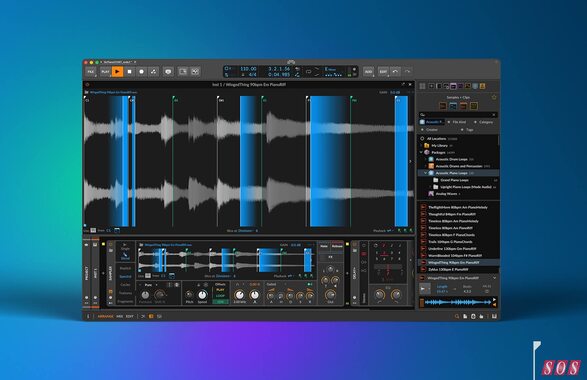This screenshot has width=587, height=380.
Task: Open the Creator filter
Action: point(429,130)
